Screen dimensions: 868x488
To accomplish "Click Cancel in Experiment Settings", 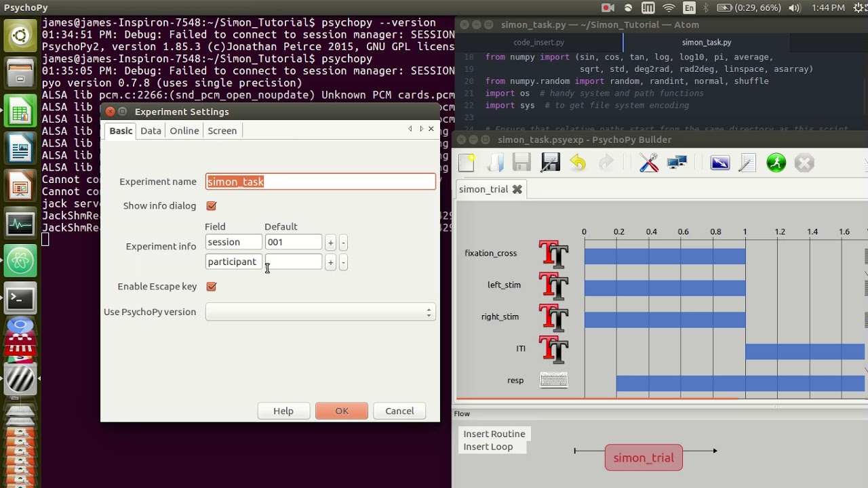I will pos(399,411).
